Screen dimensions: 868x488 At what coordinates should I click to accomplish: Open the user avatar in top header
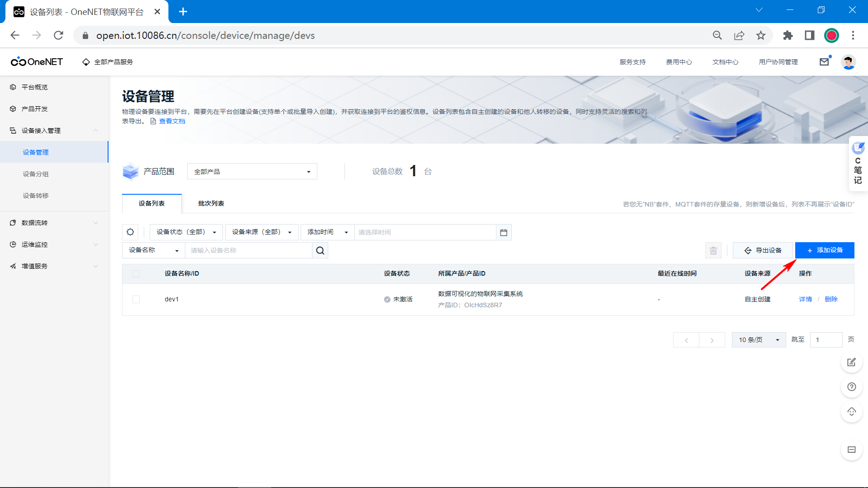(x=848, y=62)
